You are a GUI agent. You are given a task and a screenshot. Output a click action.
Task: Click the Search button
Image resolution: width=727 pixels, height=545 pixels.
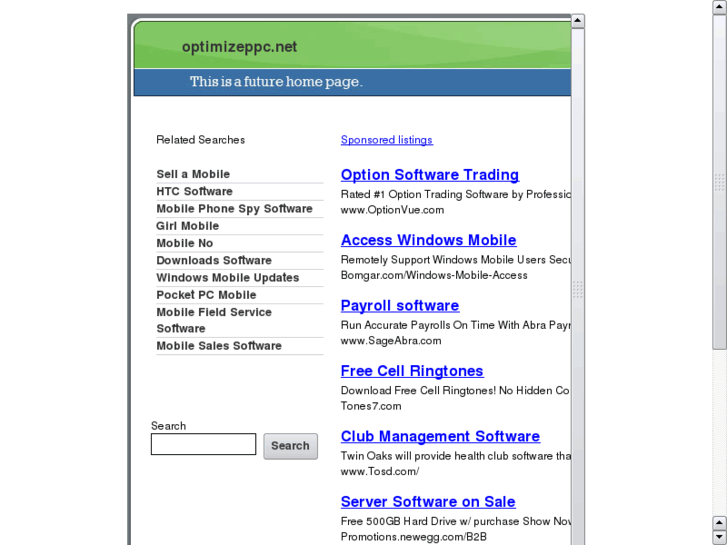290,446
